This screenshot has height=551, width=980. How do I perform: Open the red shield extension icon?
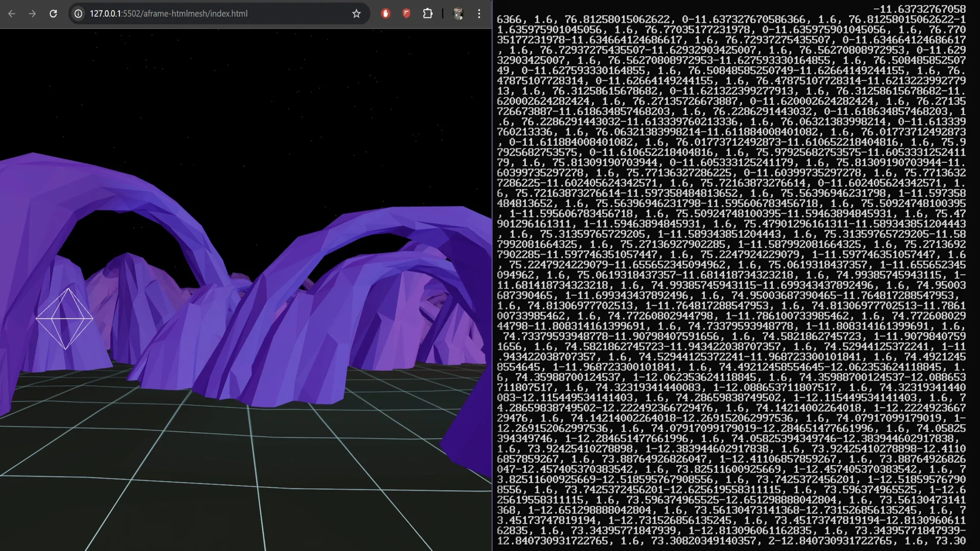pos(406,14)
